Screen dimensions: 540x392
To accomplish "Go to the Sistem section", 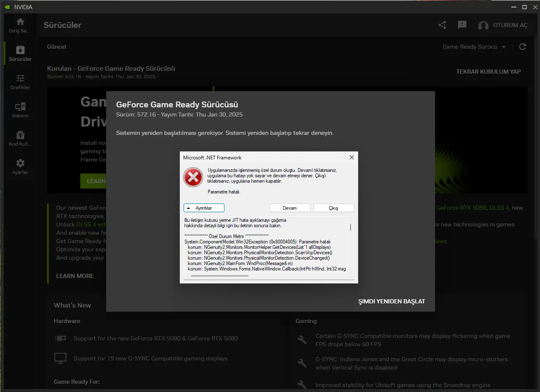I will point(20,110).
